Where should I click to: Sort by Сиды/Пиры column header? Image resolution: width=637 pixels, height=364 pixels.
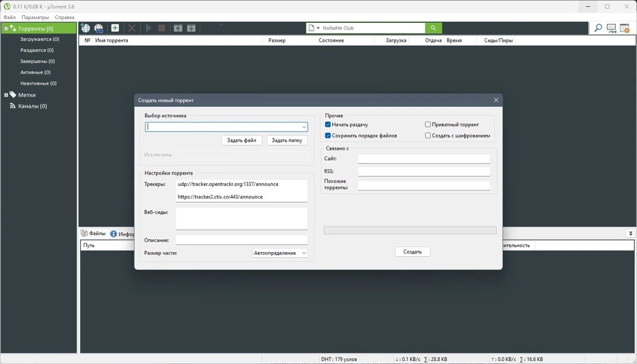(x=495, y=40)
